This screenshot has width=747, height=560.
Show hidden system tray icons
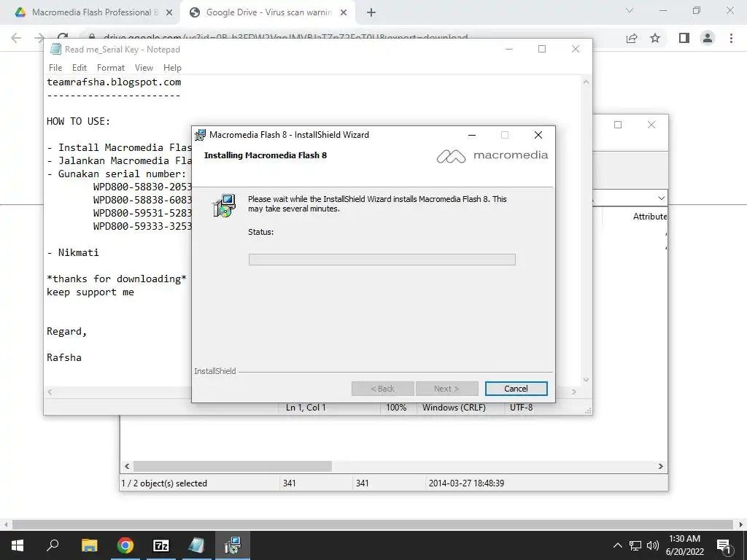[x=617, y=545]
